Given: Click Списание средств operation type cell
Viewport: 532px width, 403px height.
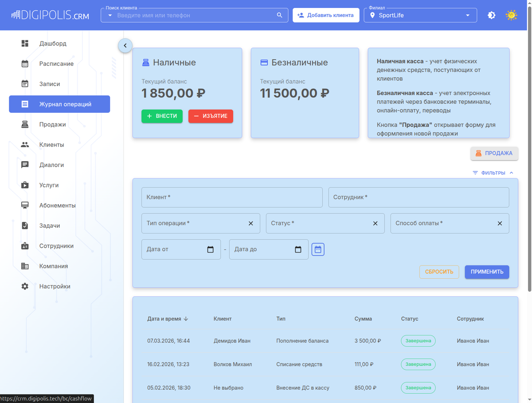Looking at the screenshot, I should click(299, 364).
